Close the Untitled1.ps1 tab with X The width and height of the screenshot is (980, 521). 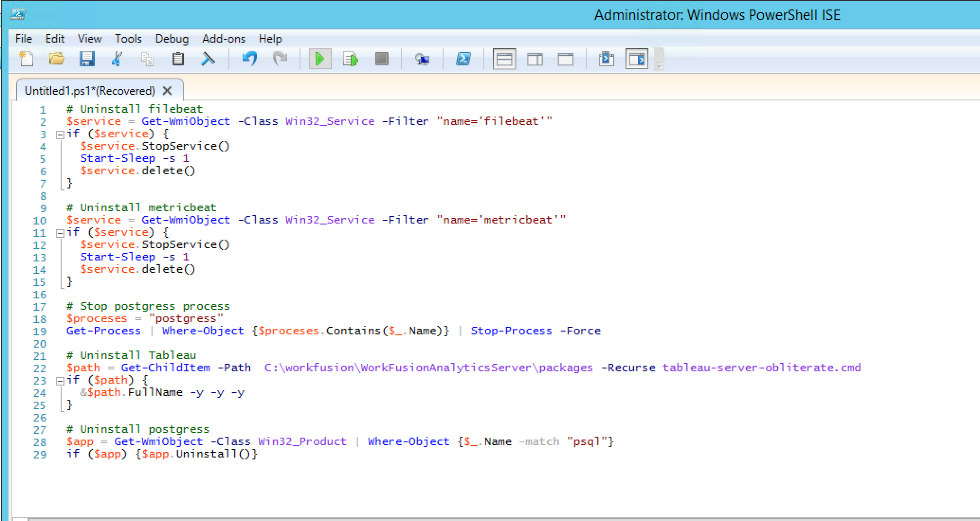(167, 90)
